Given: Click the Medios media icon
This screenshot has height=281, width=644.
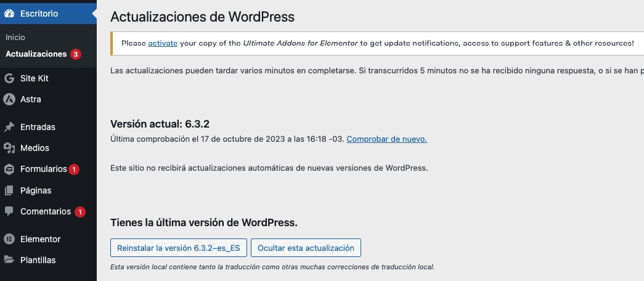Looking at the screenshot, I should pyautogui.click(x=9, y=148).
